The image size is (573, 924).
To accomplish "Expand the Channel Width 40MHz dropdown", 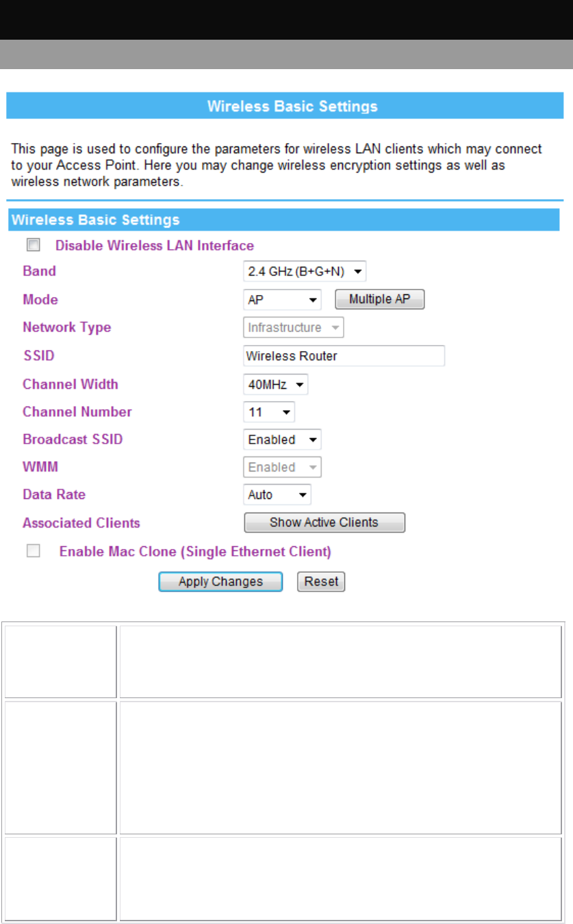I will pyautogui.click(x=276, y=385).
